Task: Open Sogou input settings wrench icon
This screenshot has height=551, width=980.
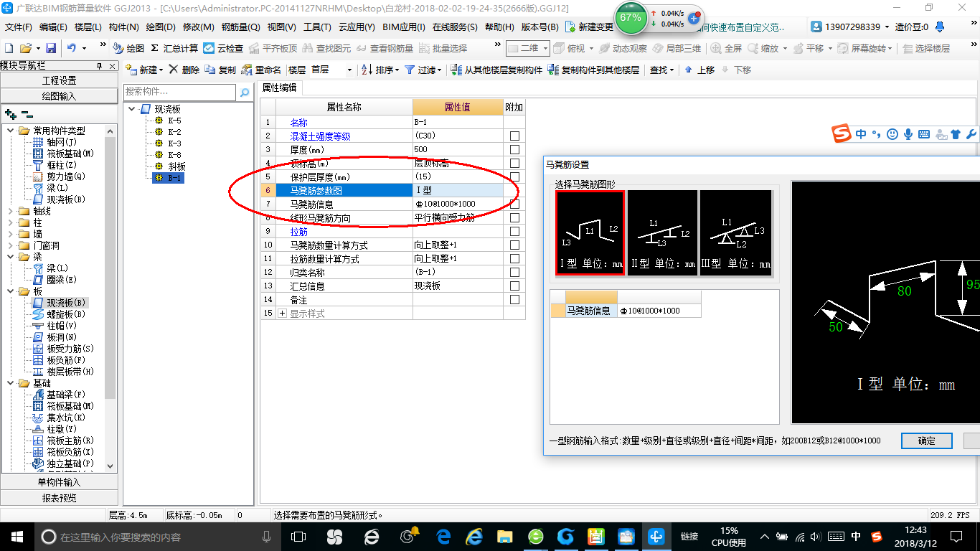Action: tap(971, 134)
